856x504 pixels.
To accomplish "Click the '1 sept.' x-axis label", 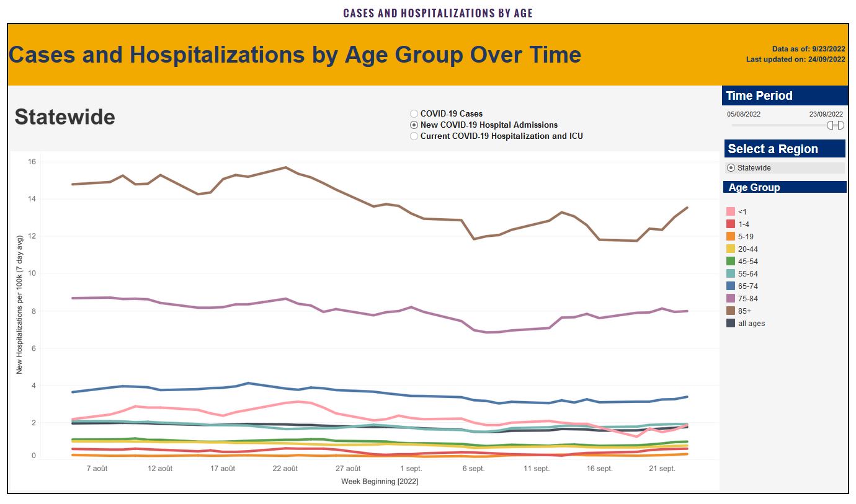I will pos(411,469).
